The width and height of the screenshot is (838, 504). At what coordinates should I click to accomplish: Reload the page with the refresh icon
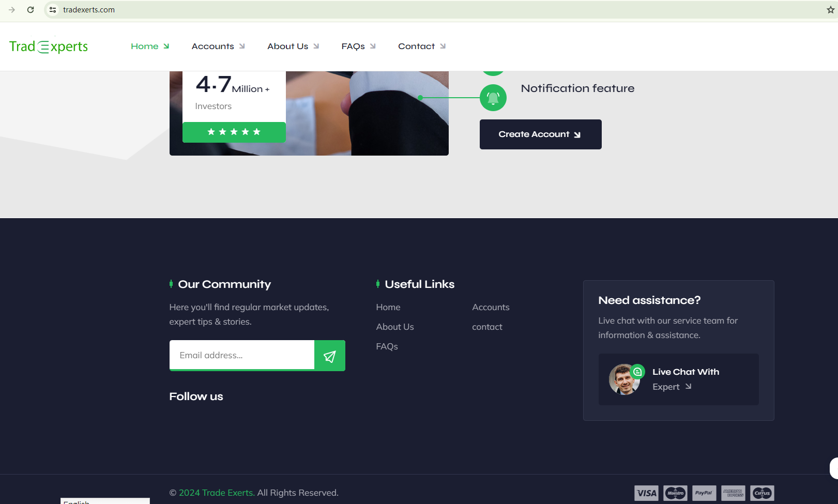pyautogui.click(x=31, y=10)
